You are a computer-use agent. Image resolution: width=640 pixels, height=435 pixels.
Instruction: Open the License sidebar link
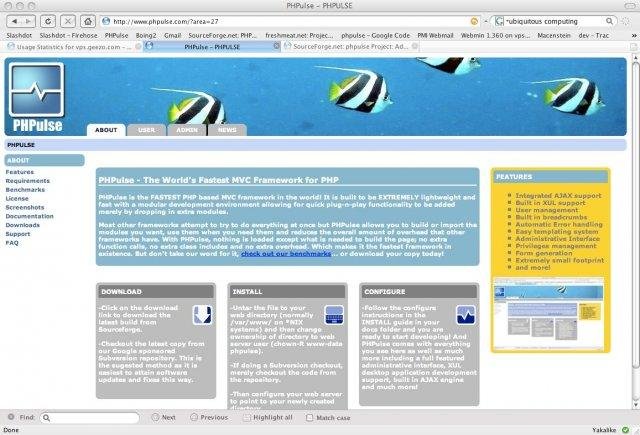17,198
